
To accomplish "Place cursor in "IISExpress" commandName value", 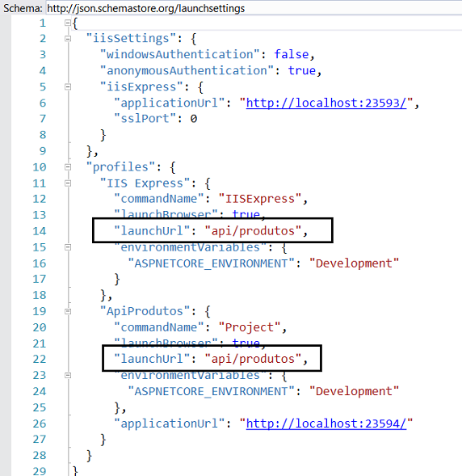I will click(259, 199).
